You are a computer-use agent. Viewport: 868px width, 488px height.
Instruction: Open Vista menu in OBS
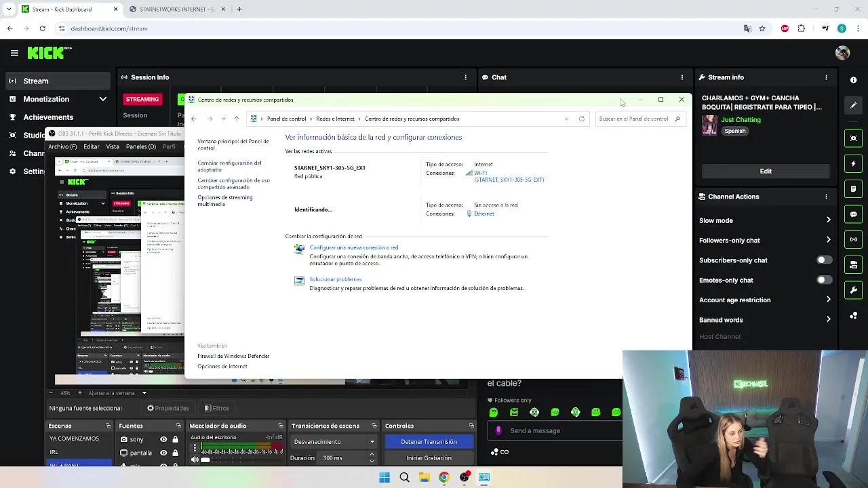113,146
